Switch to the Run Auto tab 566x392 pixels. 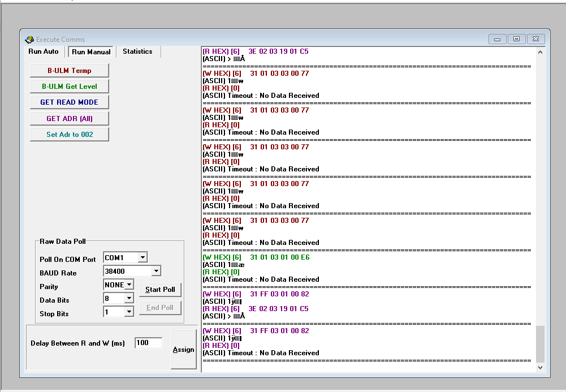(x=44, y=51)
